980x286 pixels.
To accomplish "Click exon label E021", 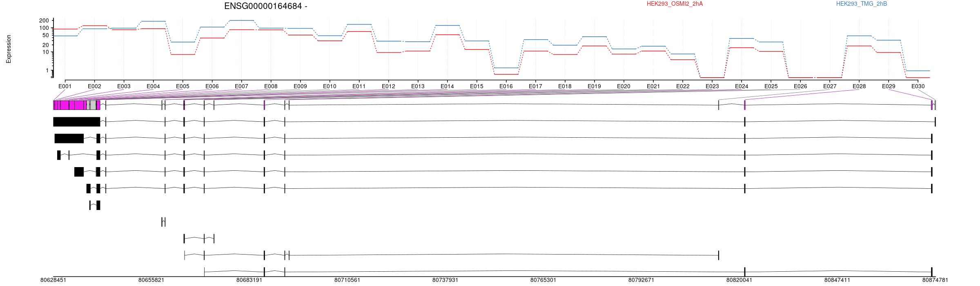I will coord(653,86).
